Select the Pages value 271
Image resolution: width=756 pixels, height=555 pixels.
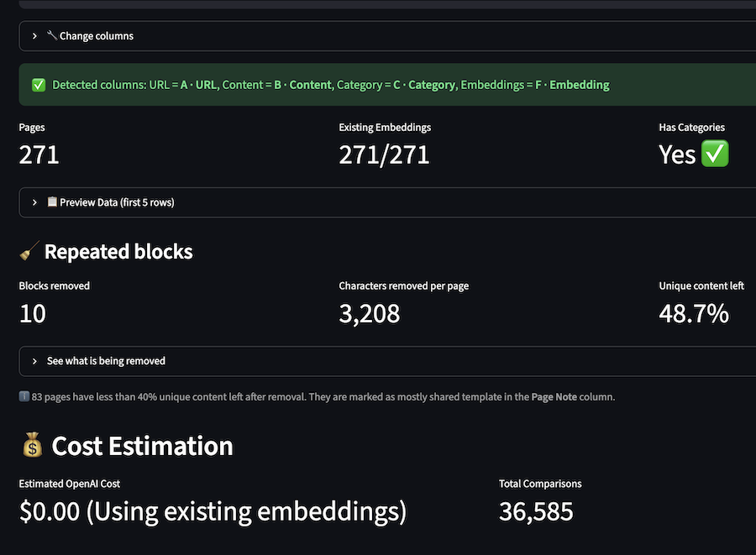(39, 154)
